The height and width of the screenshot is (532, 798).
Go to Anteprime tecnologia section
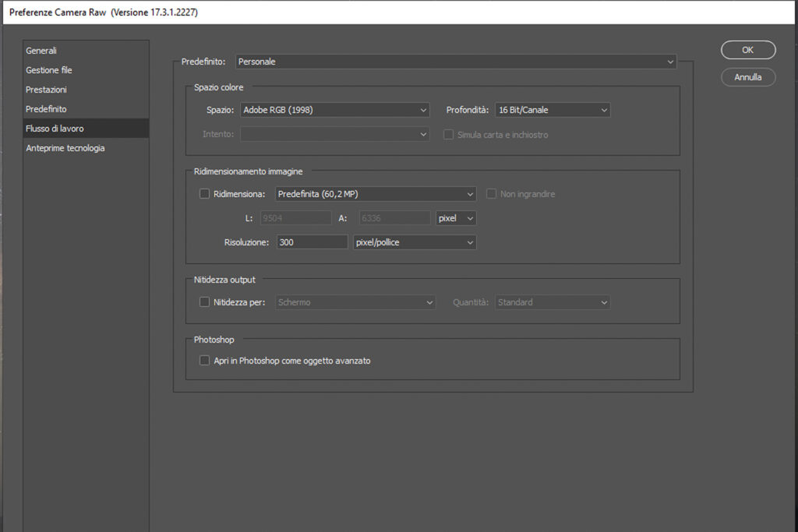[65, 148]
